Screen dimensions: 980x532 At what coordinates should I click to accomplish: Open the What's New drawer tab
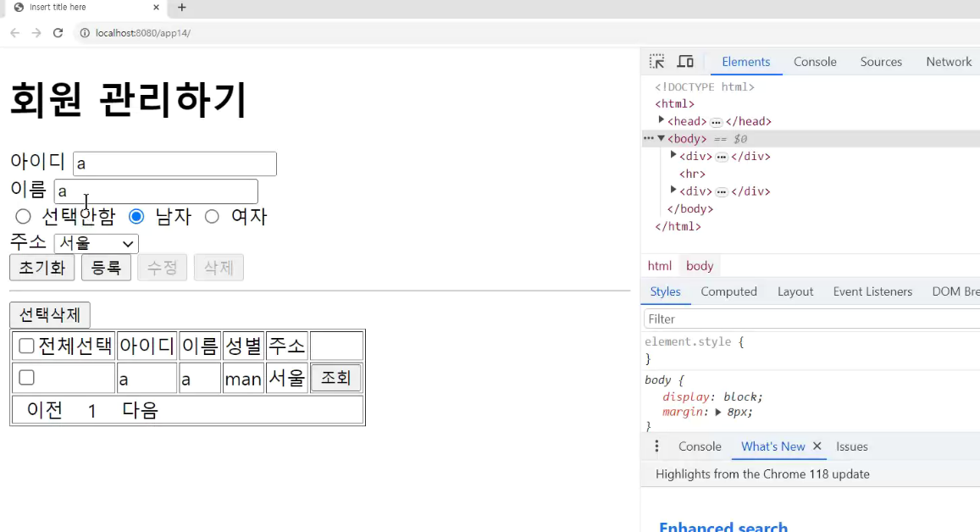pyautogui.click(x=772, y=446)
